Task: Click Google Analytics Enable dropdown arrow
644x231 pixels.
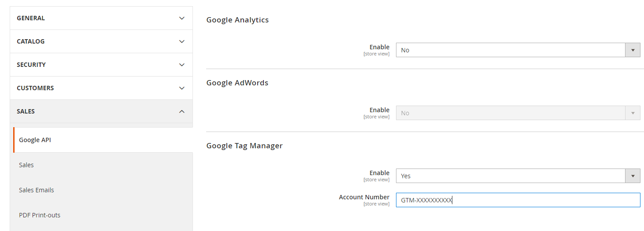Action: pos(633,50)
